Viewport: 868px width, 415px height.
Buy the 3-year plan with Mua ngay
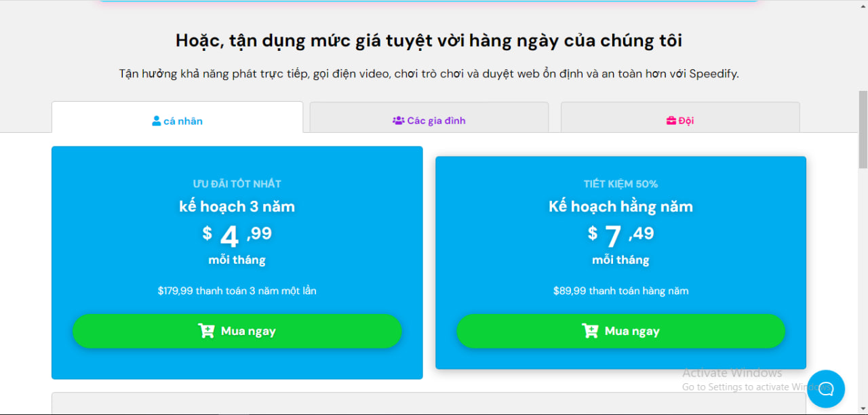click(237, 331)
